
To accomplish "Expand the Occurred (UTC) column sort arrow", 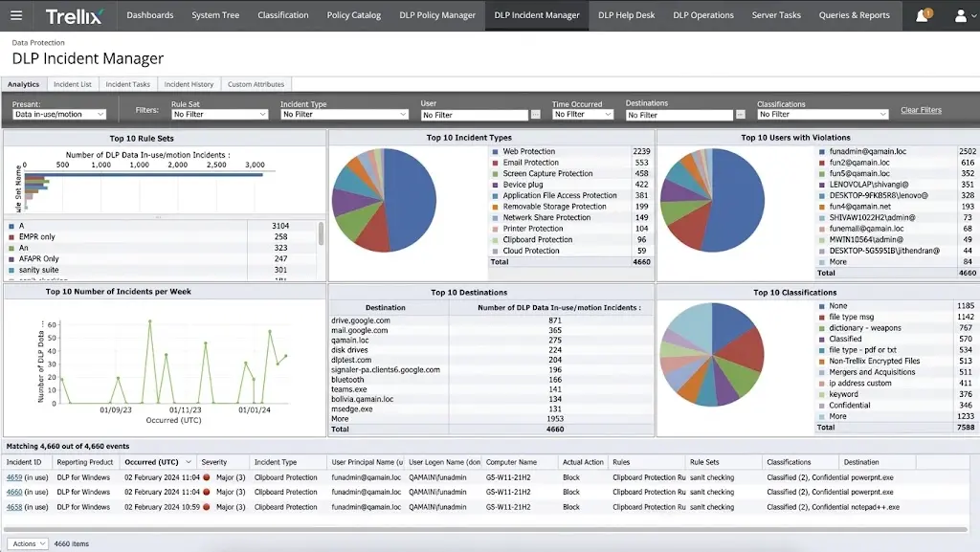I will [x=189, y=462].
